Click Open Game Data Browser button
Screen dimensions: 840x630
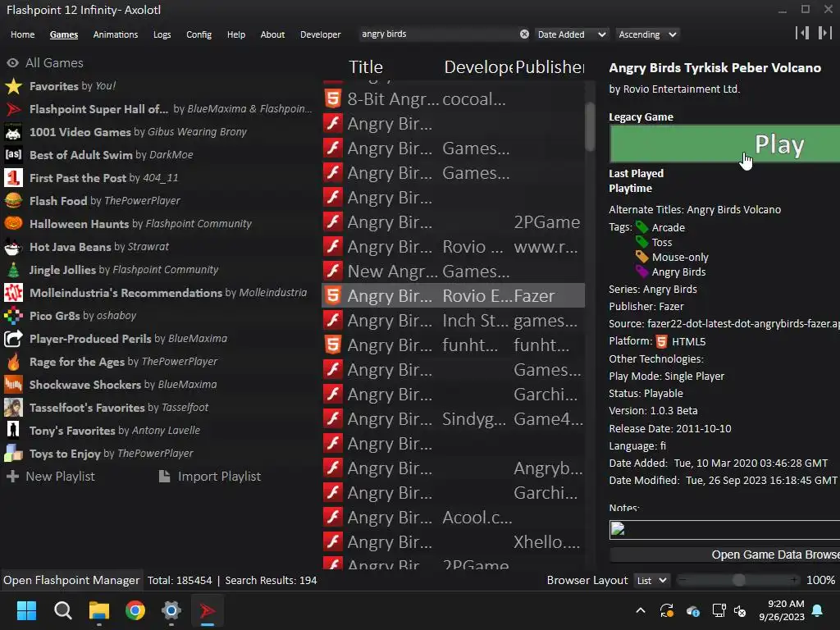(725, 555)
